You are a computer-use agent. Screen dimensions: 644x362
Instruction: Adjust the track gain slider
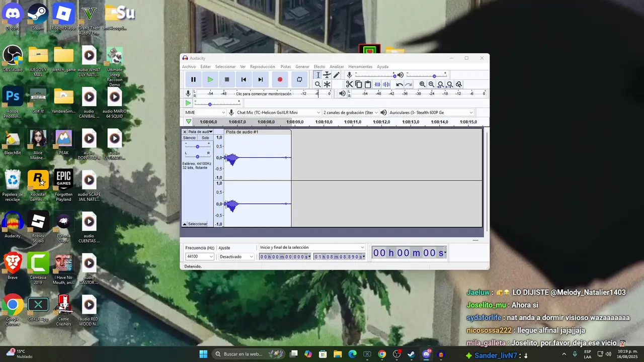(x=197, y=146)
